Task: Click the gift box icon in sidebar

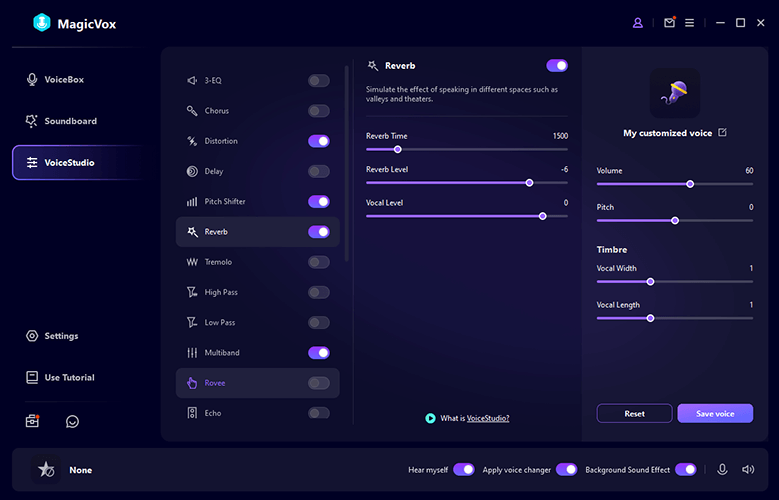Action: 33,421
